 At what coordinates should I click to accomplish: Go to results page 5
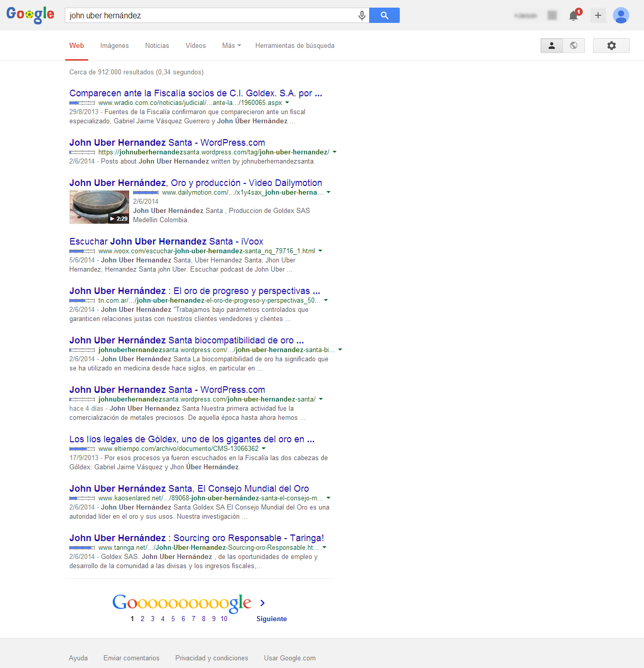click(173, 619)
